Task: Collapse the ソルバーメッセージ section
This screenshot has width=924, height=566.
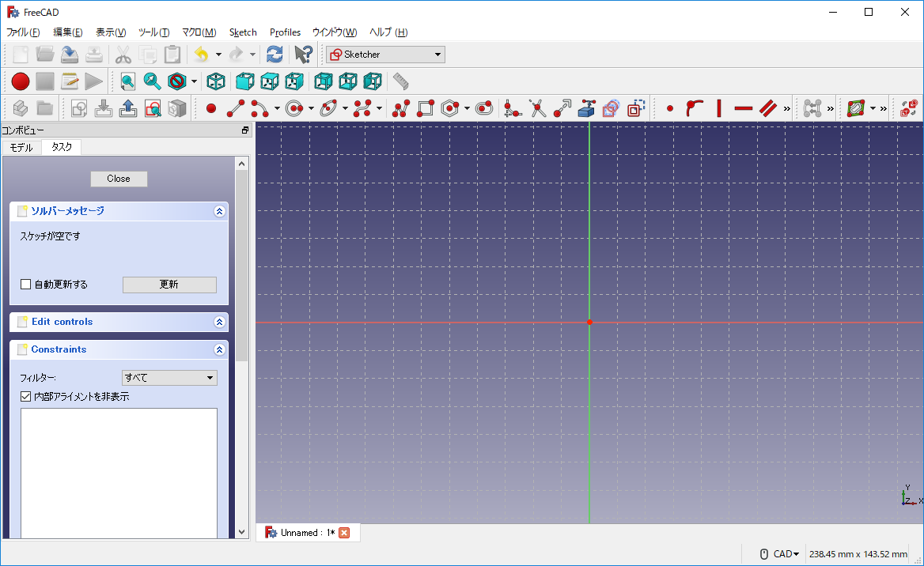Action: tap(219, 211)
